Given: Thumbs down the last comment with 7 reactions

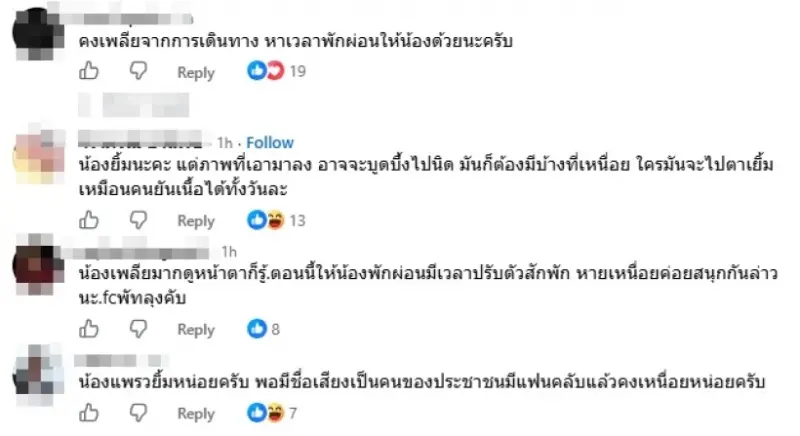Looking at the screenshot, I should [138, 413].
